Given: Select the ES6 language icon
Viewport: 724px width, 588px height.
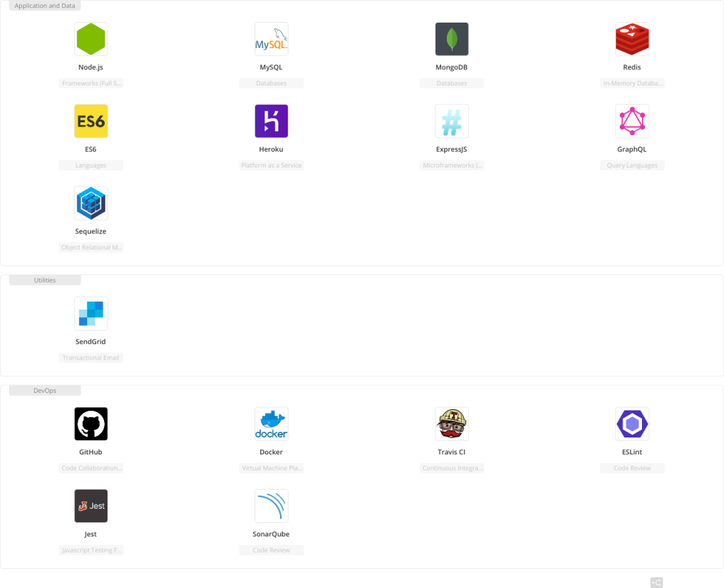Looking at the screenshot, I should [90, 121].
